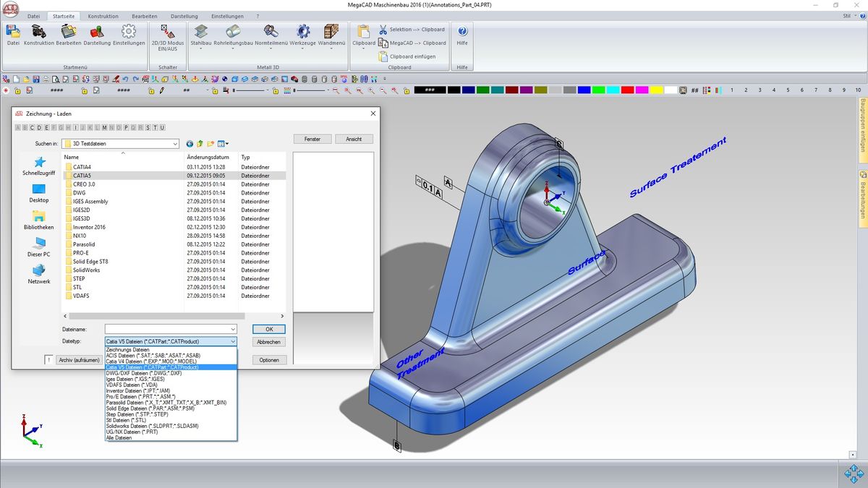Toggle the 2D/3D Modus EIN/AUS switch

[x=168, y=33]
